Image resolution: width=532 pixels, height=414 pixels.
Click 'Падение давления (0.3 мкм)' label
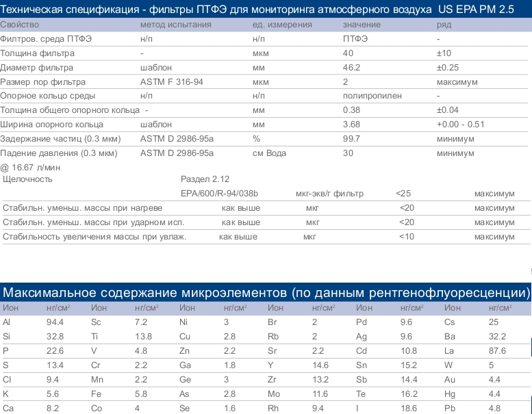point(59,153)
